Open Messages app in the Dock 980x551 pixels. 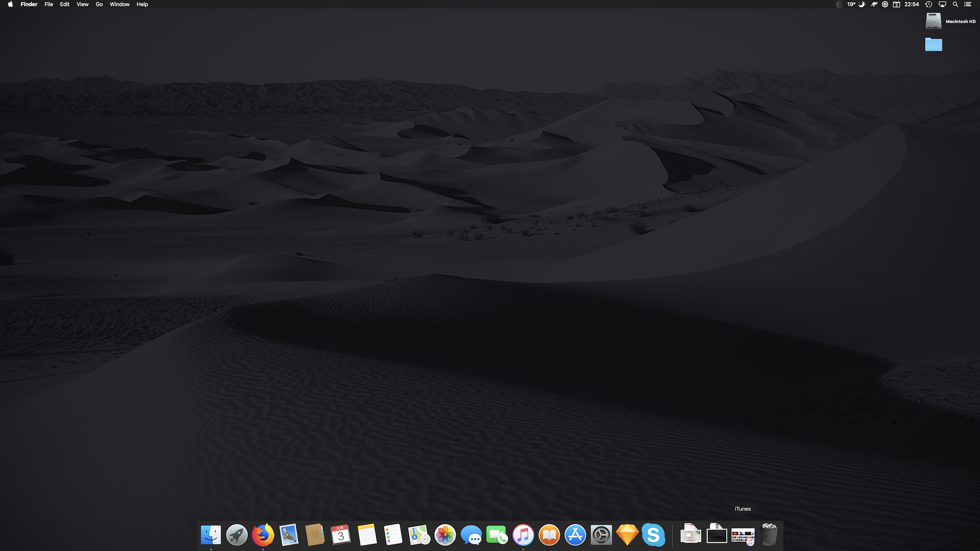[x=471, y=535]
